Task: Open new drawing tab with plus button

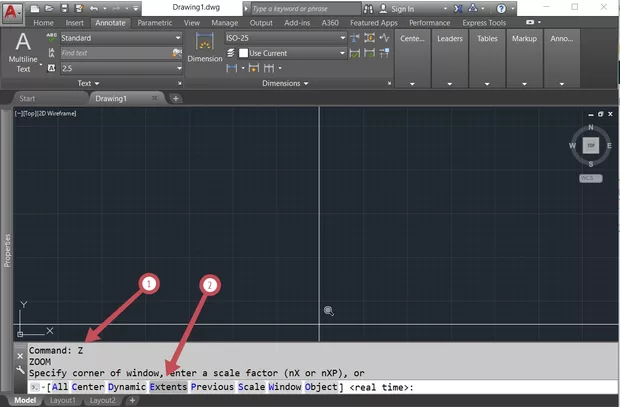Action: click(176, 98)
